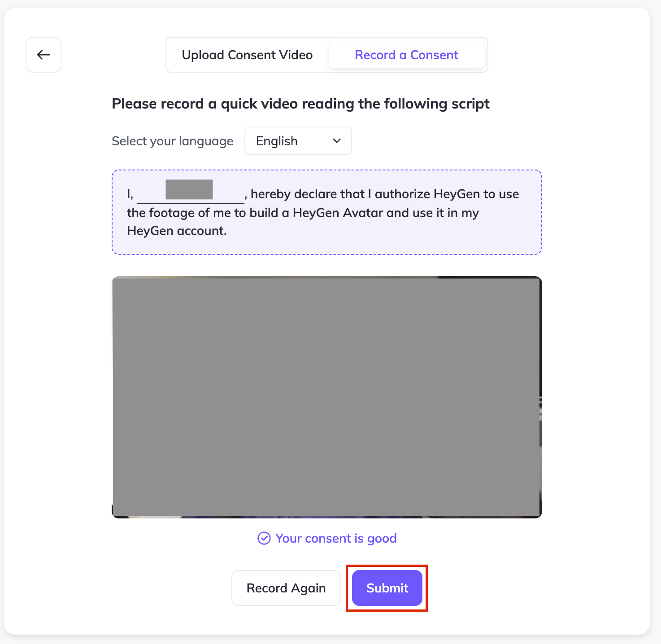Image resolution: width=661 pixels, height=644 pixels.
Task: Click the "Select your language" label
Action: click(173, 141)
